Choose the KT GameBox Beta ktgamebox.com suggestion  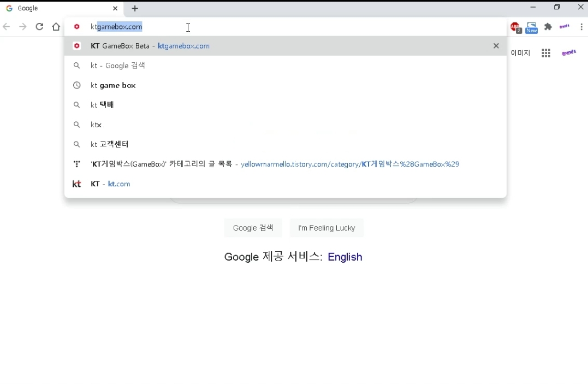[286, 46]
